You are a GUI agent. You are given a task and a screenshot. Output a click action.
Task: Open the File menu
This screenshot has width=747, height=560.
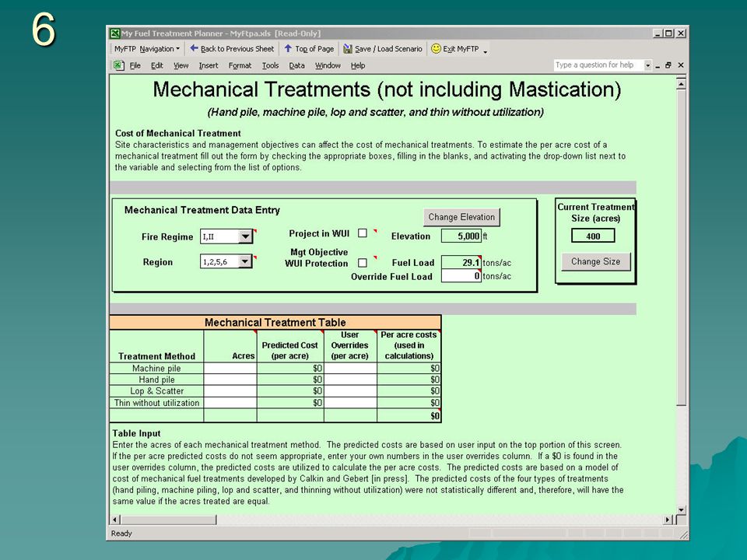pos(135,65)
